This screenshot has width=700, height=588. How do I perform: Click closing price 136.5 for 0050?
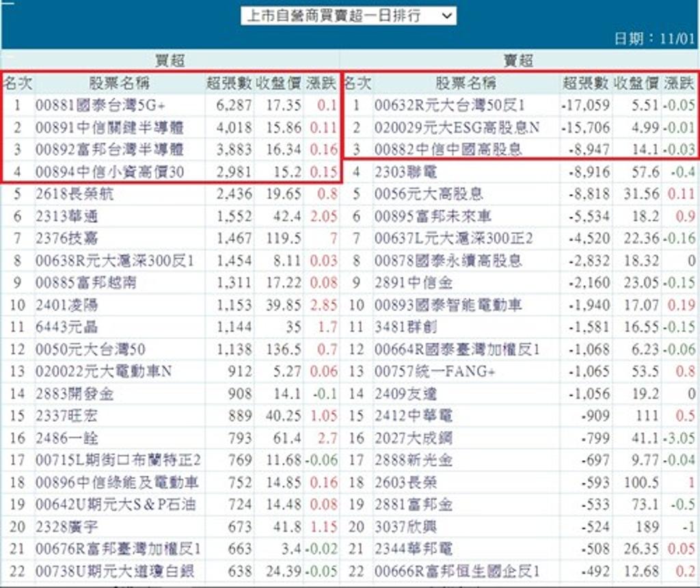point(284,349)
